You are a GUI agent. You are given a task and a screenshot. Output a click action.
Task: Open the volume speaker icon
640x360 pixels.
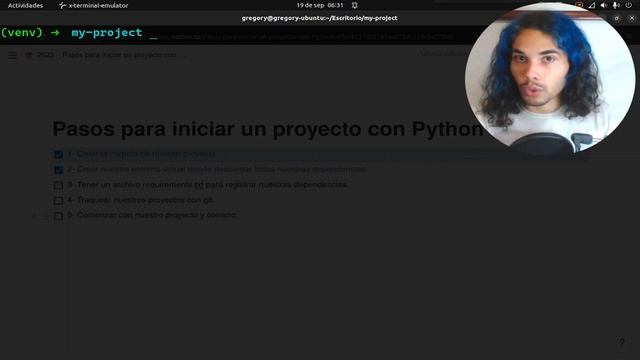(604, 5)
